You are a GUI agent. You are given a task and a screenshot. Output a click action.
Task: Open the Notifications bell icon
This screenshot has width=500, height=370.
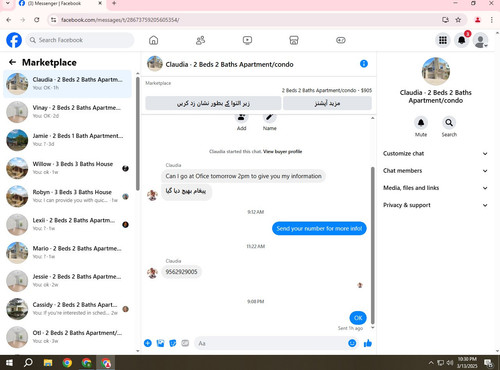pyautogui.click(x=462, y=40)
